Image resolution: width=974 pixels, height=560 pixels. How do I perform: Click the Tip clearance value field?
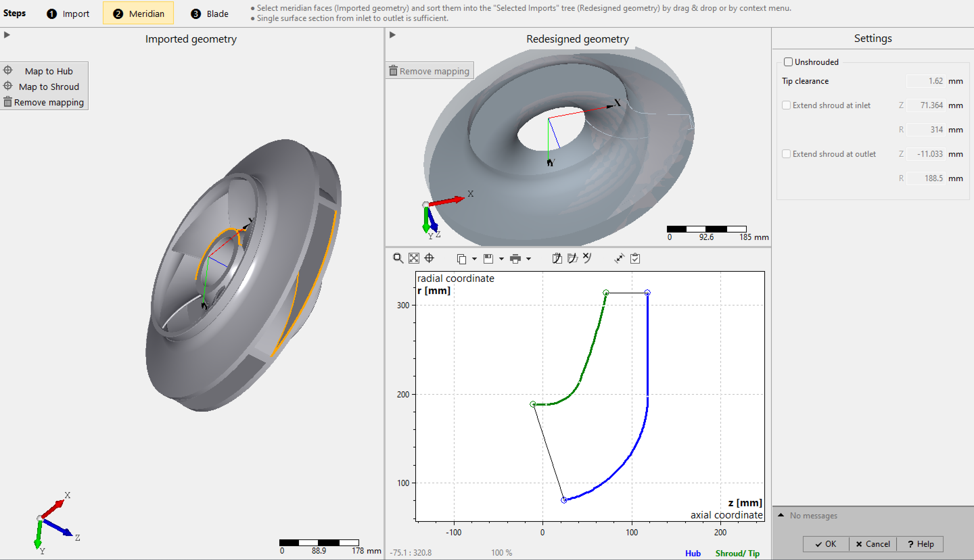click(x=926, y=81)
